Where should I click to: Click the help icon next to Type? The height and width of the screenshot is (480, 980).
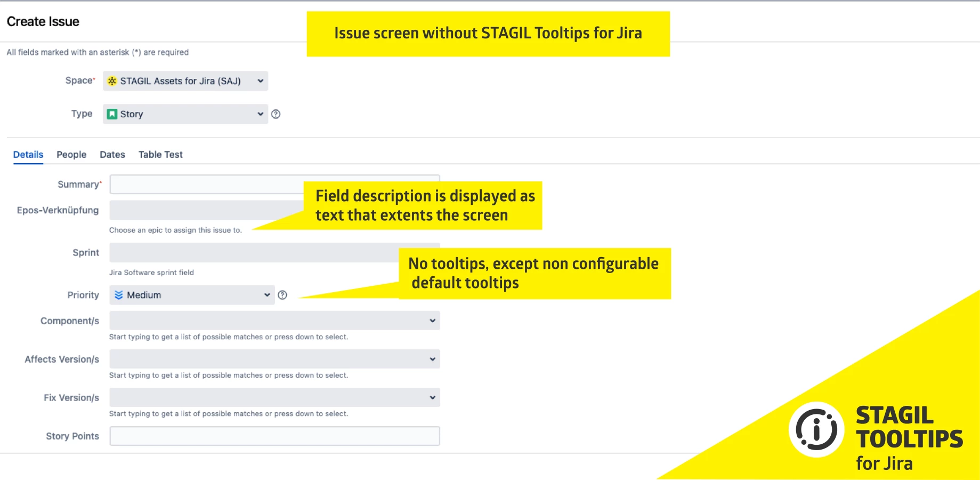[x=276, y=114]
